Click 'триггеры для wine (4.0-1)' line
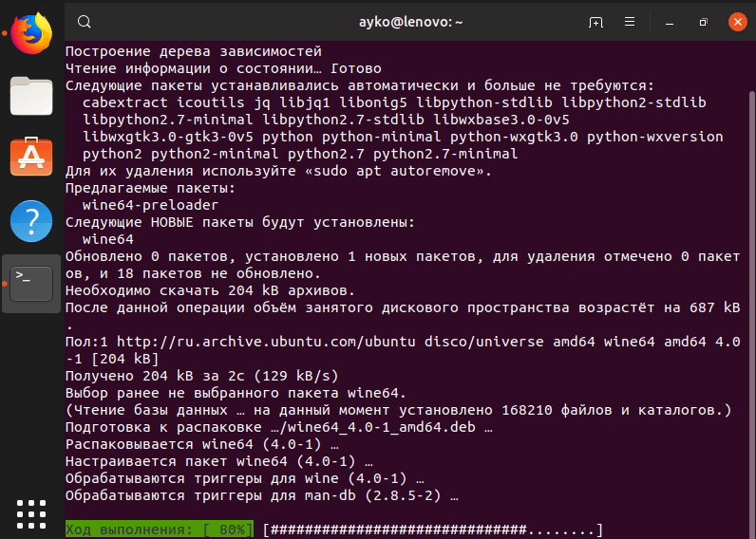 245,478
